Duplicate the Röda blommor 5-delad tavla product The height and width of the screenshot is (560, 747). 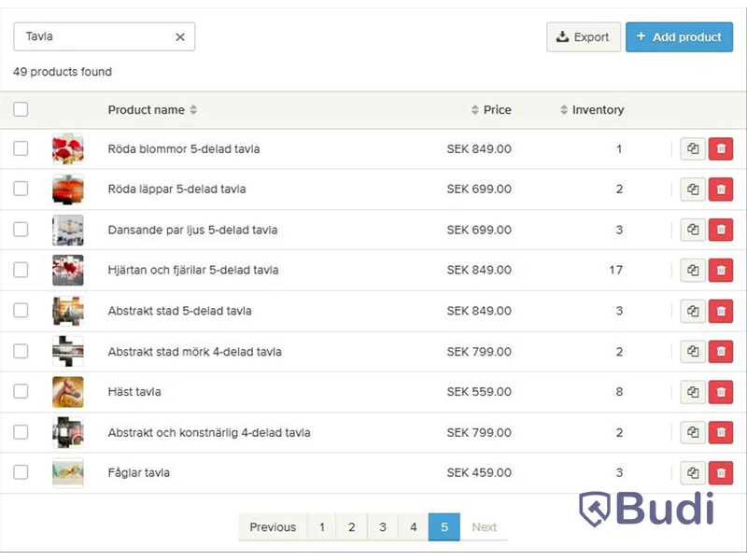point(693,148)
